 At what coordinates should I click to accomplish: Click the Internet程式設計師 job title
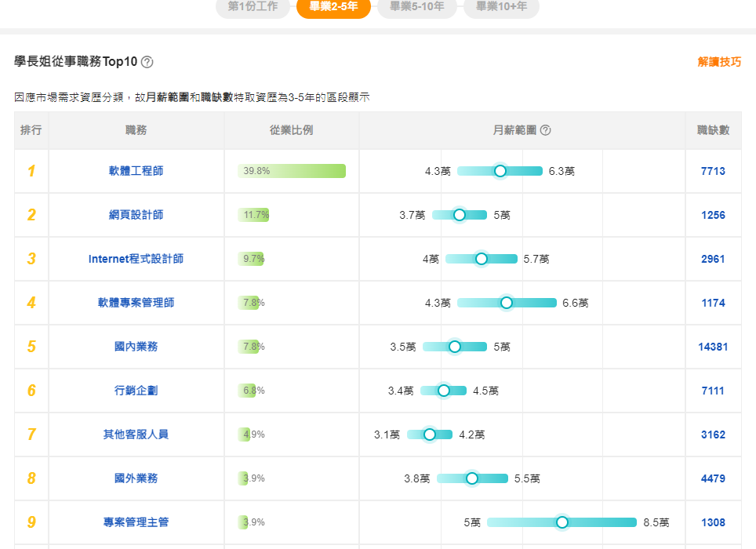point(136,259)
